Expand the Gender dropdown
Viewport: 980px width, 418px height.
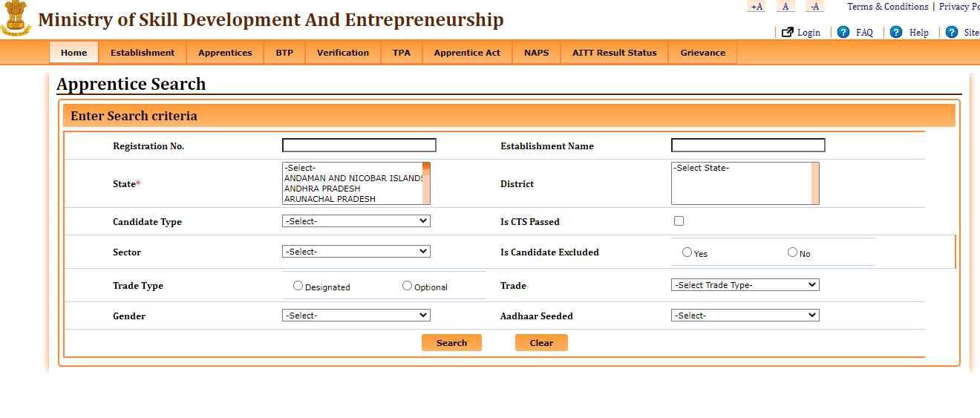tap(356, 316)
